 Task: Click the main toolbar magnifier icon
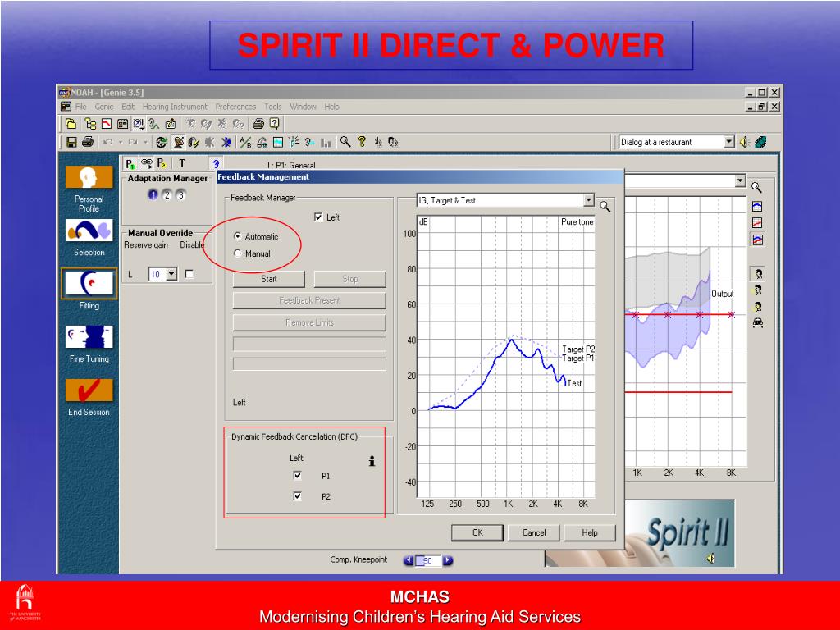coord(345,141)
